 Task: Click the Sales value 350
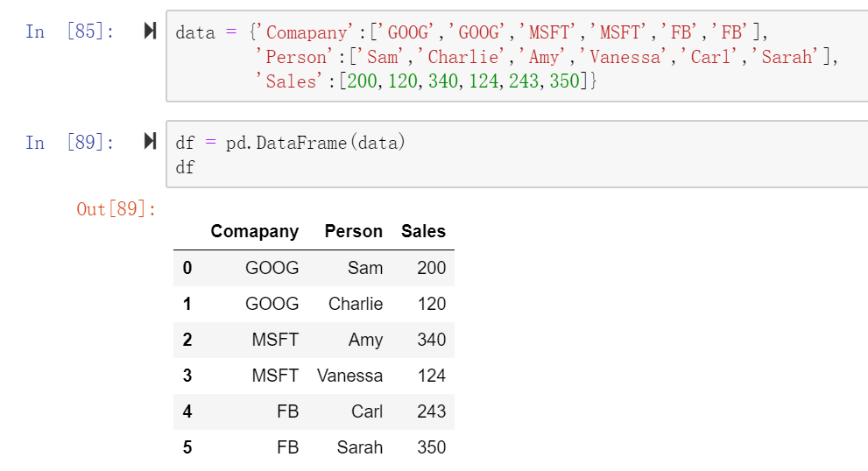pos(431,447)
